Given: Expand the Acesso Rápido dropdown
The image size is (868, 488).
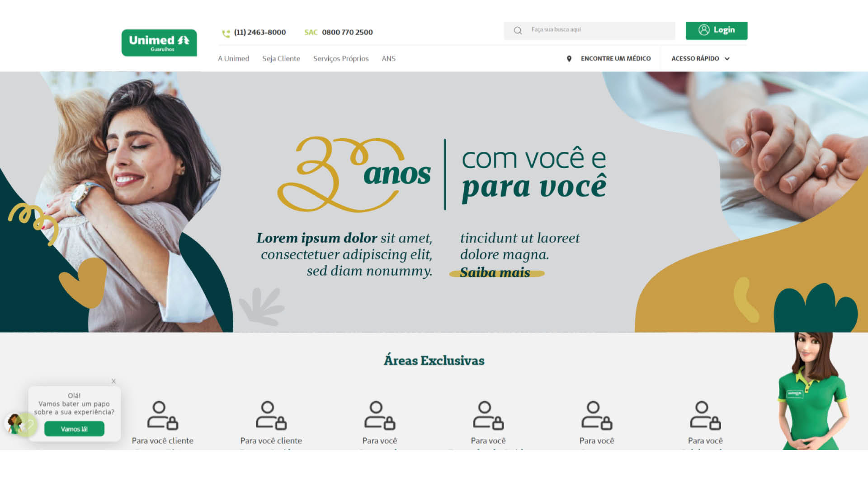Looking at the screenshot, I should click(x=700, y=59).
